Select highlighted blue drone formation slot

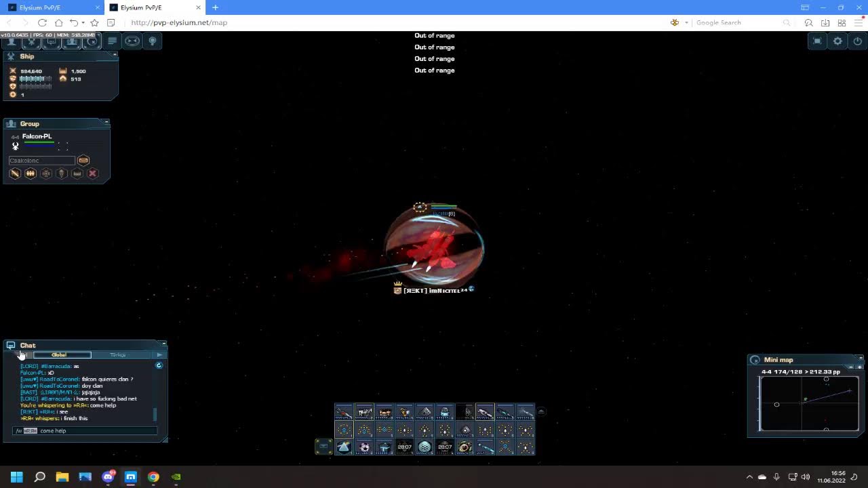click(x=344, y=429)
